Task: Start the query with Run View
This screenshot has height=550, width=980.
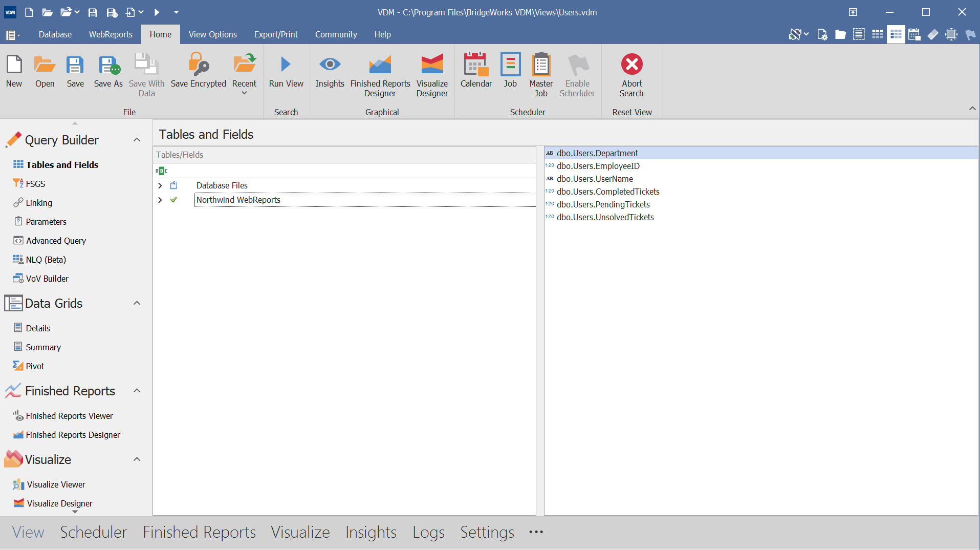Action: (x=286, y=71)
